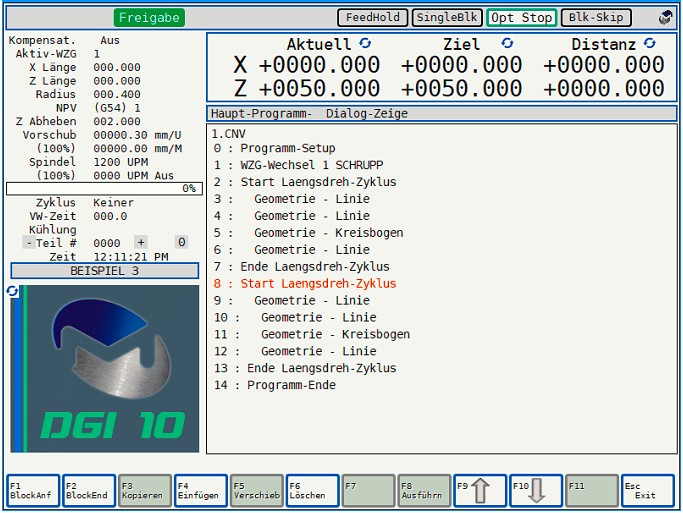Click X Länge value 000.000
The height and width of the screenshot is (513, 683).
coord(117,68)
